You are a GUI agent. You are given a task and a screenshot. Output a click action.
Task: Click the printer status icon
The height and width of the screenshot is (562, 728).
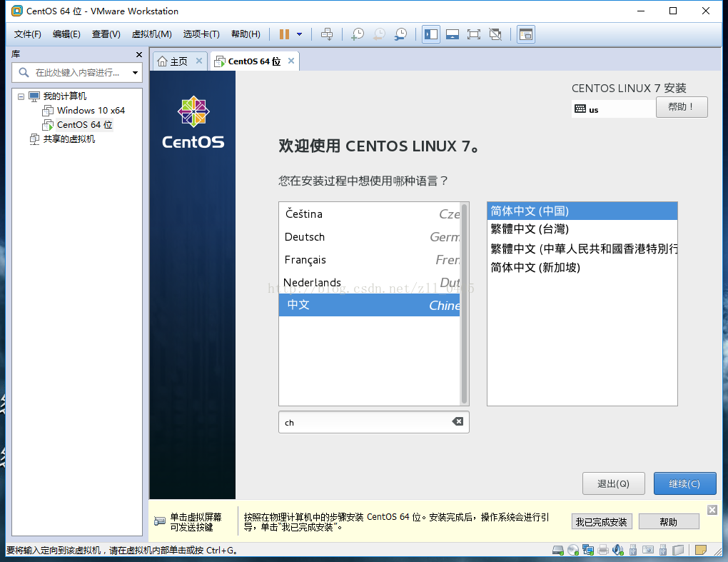click(x=603, y=551)
